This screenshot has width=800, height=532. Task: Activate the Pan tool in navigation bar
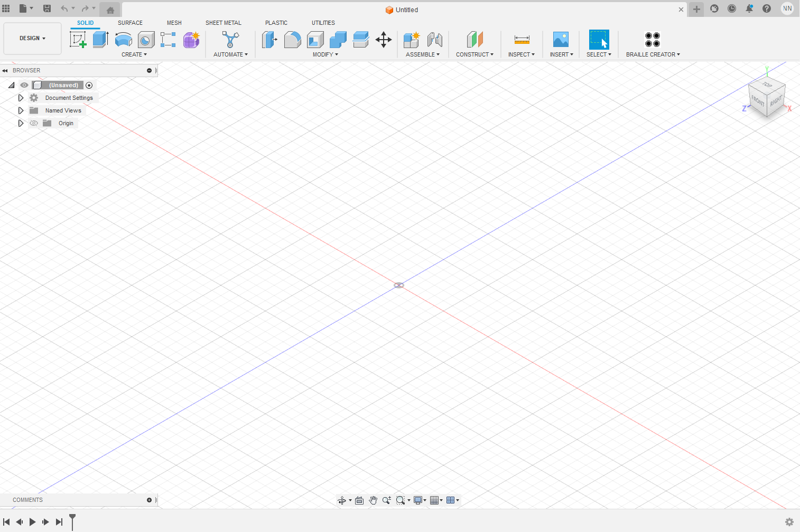point(373,500)
